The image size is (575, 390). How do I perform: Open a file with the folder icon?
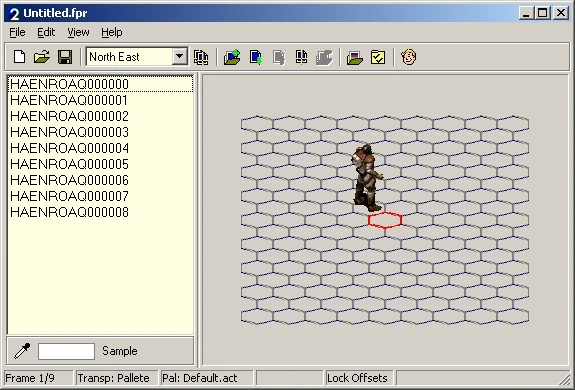pos(42,57)
